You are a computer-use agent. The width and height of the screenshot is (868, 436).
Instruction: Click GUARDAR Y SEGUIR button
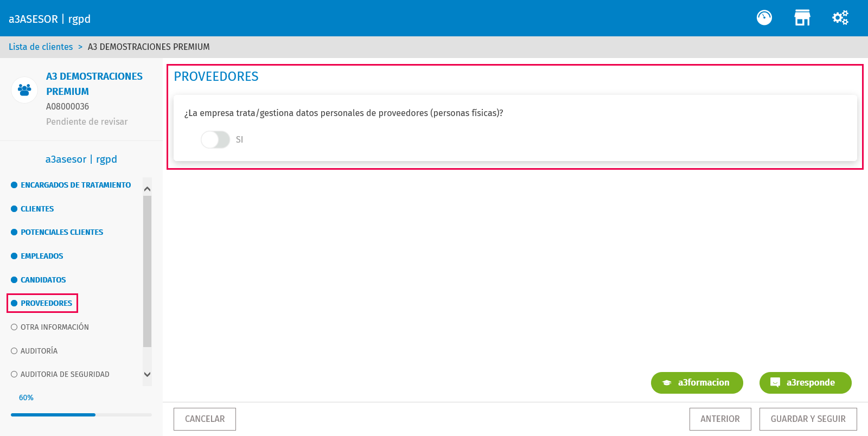point(808,419)
